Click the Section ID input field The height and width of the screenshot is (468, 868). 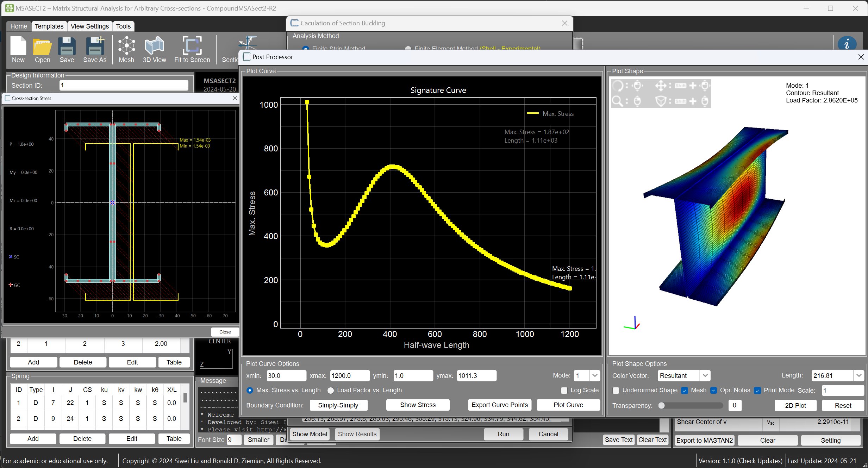(x=124, y=85)
